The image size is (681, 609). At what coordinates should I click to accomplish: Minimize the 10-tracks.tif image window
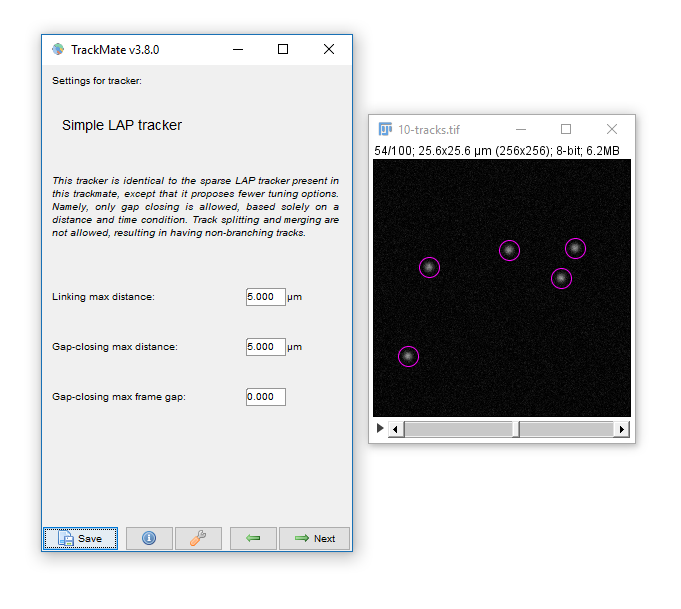coord(520,129)
